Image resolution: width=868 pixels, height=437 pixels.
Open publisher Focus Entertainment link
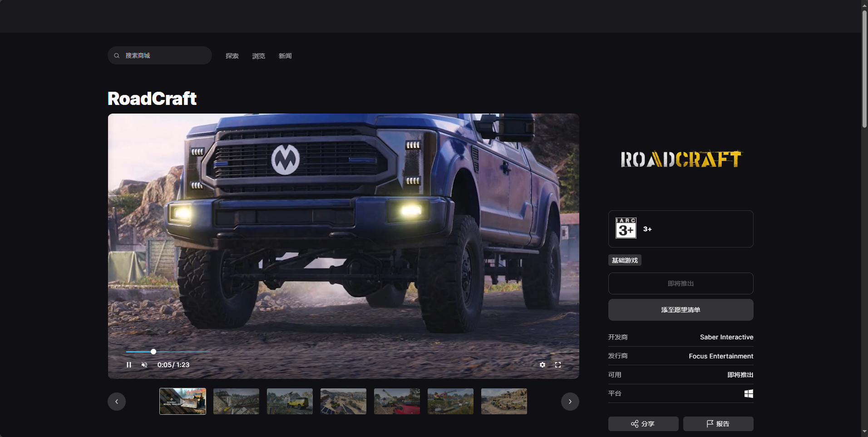721,356
